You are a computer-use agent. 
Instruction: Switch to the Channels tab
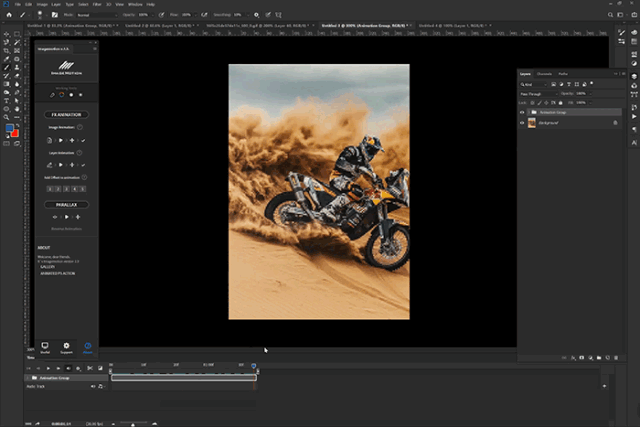[545, 74]
